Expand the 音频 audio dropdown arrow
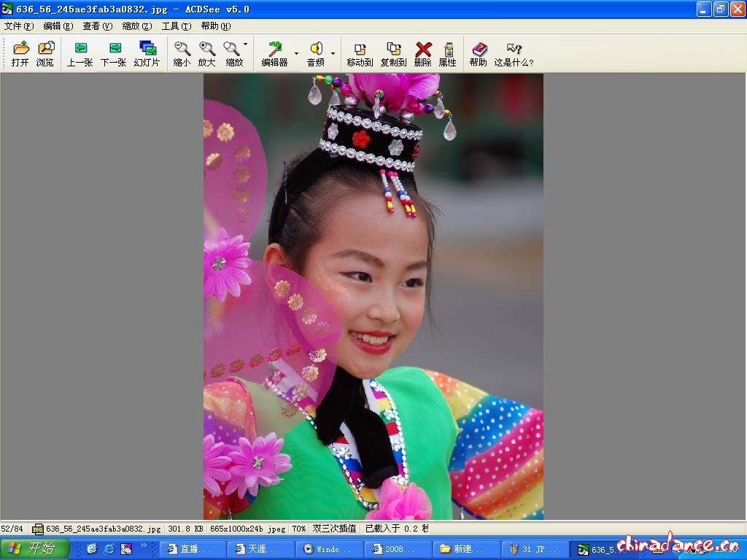Viewport: 747px width, 560px height. (x=333, y=54)
